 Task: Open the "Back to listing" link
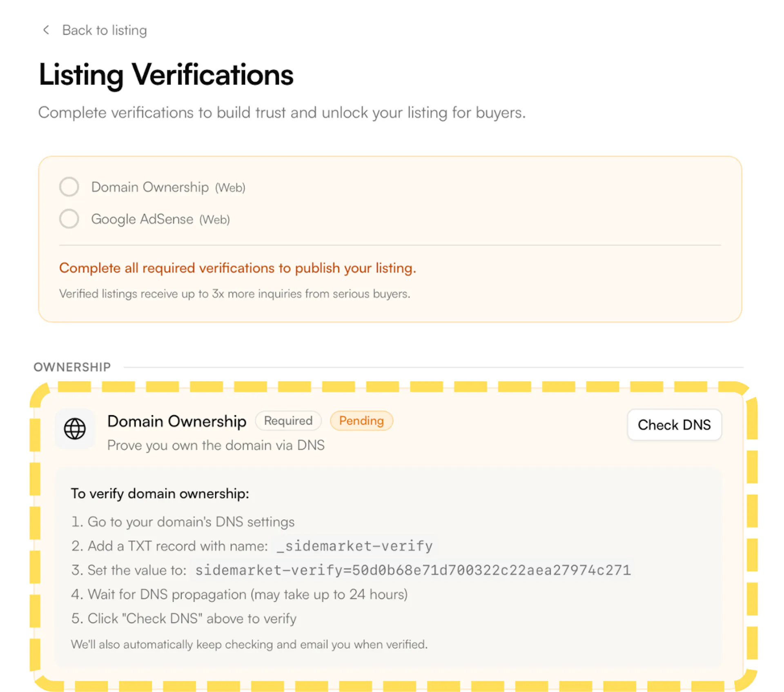[x=104, y=30]
